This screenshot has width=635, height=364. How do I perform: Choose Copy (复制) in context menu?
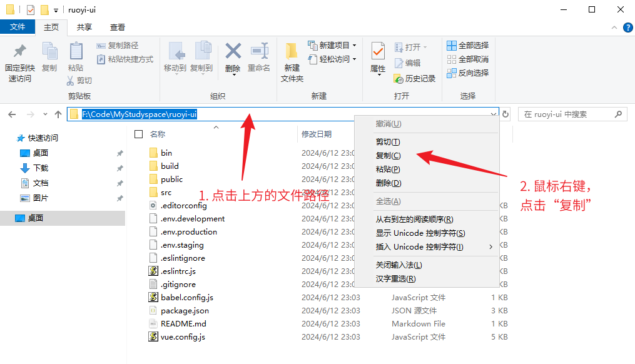388,156
